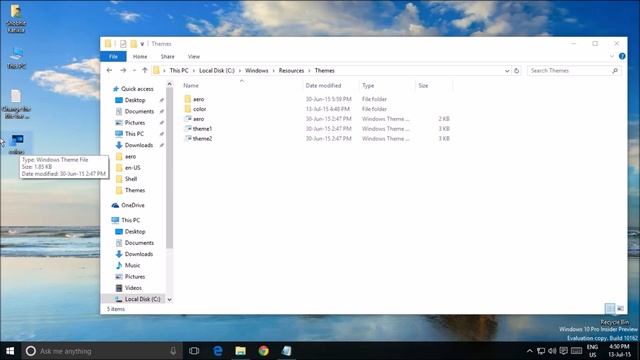Sort by Size column header
Viewport: 640px width, 360px height.
(x=423, y=86)
